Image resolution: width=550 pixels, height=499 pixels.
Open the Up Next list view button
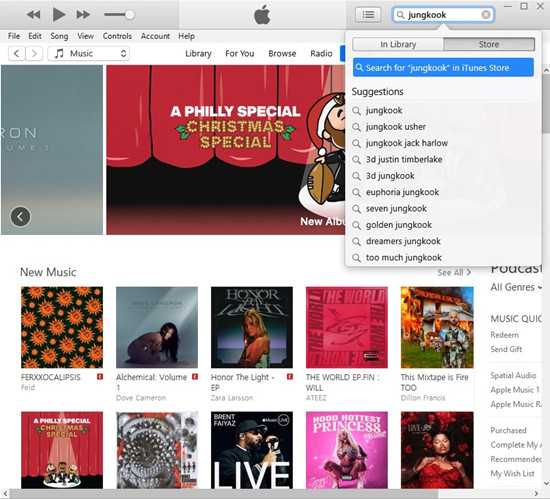(368, 15)
